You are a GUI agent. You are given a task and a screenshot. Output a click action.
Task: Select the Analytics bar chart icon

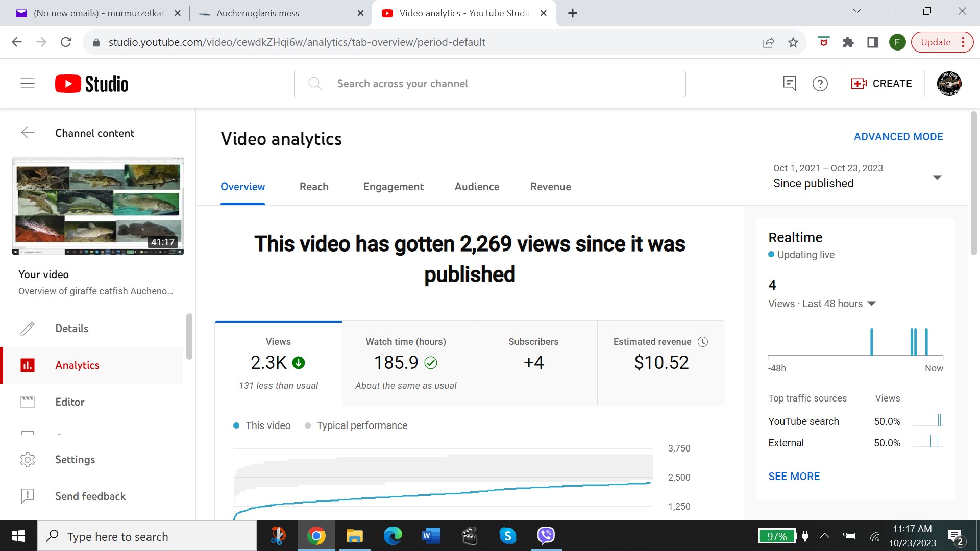[x=28, y=365]
